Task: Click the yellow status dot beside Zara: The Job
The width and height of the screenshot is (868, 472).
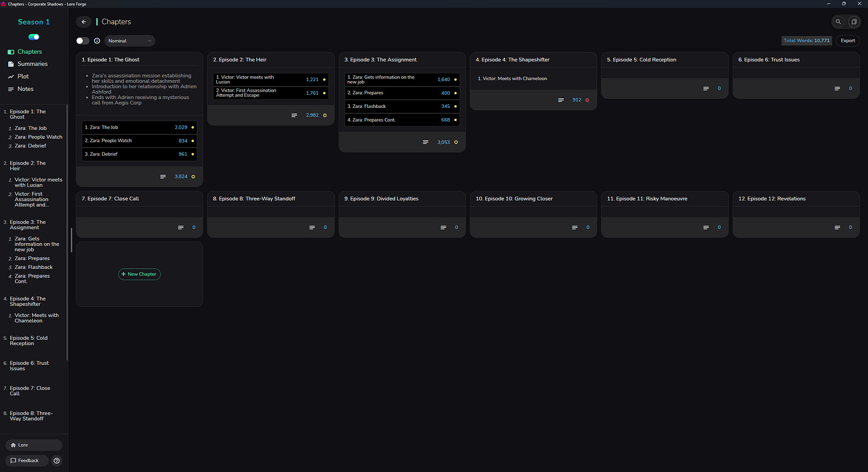Action: point(192,127)
